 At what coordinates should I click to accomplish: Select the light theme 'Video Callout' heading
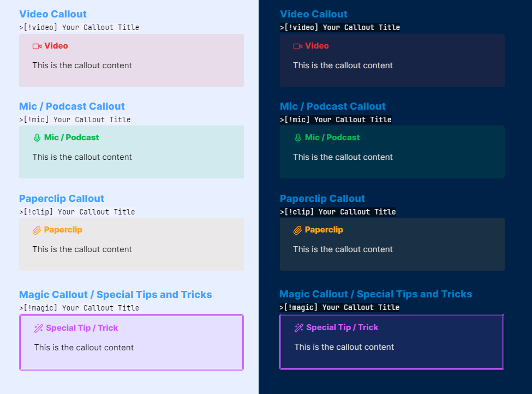pyautogui.click(x=53, y=14)
